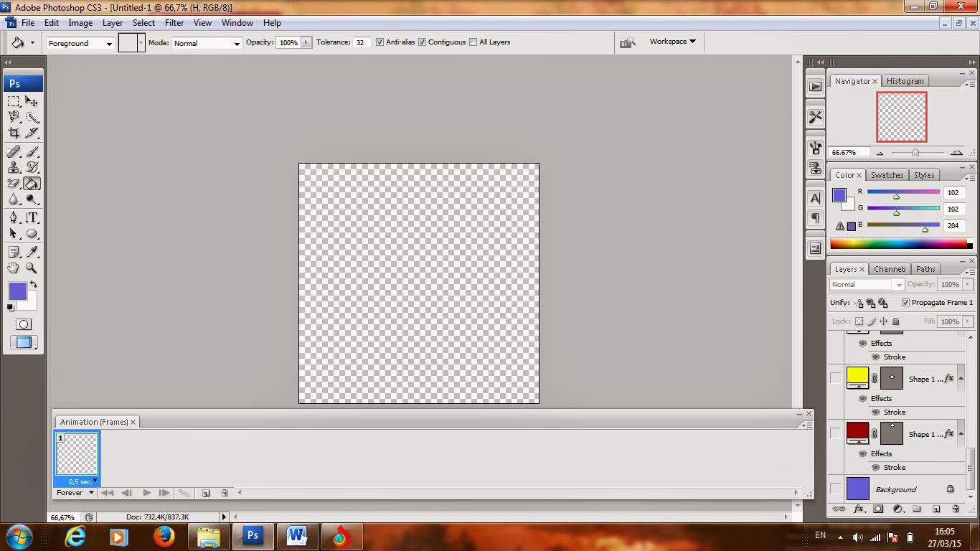Screen dimensions: 980x551
Task: Select the Path Selection tool
Action: coord(14,234)
